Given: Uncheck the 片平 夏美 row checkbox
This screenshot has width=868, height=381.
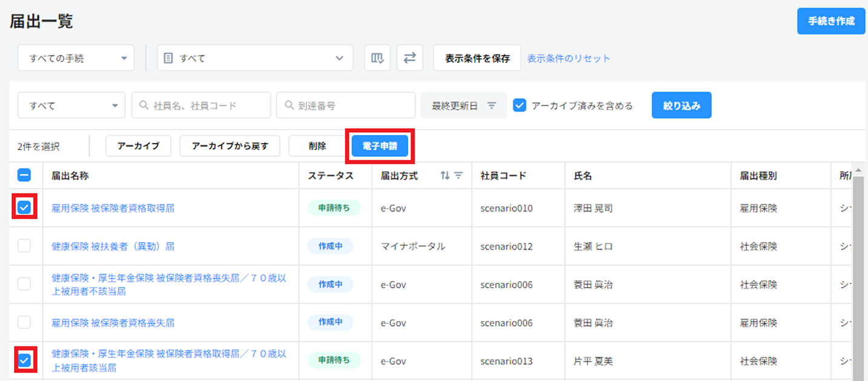Looking at the screenshot, I should coord(24,360).
